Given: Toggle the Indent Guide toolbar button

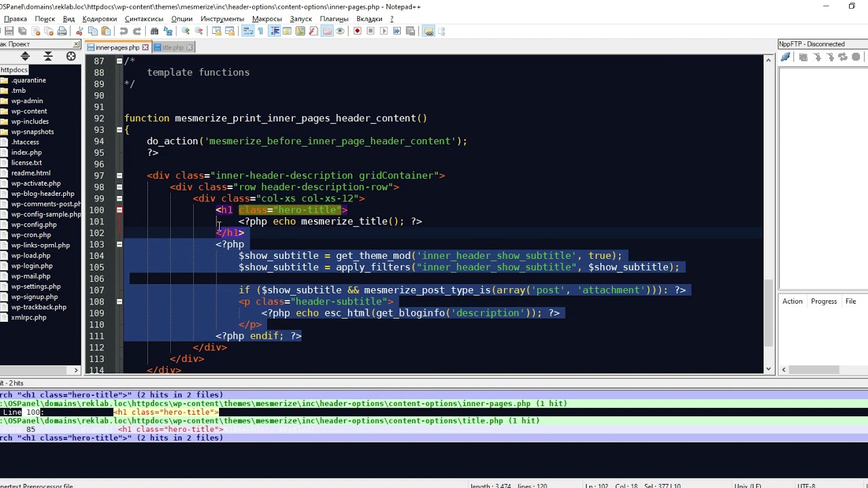Looking at the screenshot, I should [x=275, y=31].
